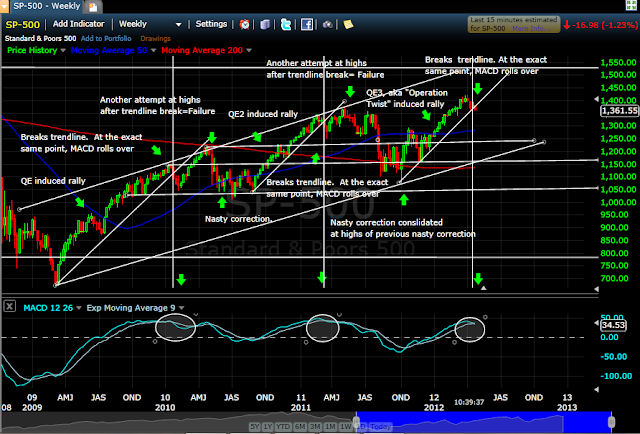Open the MACD 12 26 dropdown arrow
Screen dimensions: 640x434
point(79,308)
